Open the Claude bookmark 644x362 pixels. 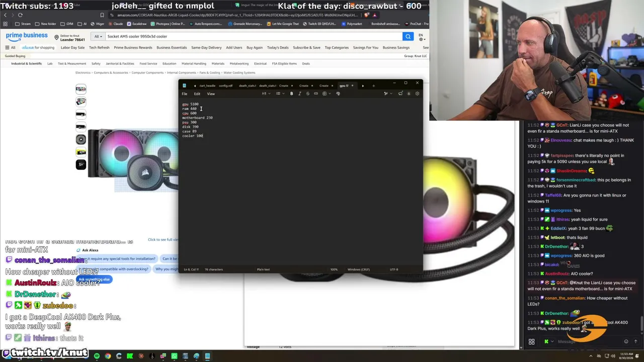coord(116,24)
